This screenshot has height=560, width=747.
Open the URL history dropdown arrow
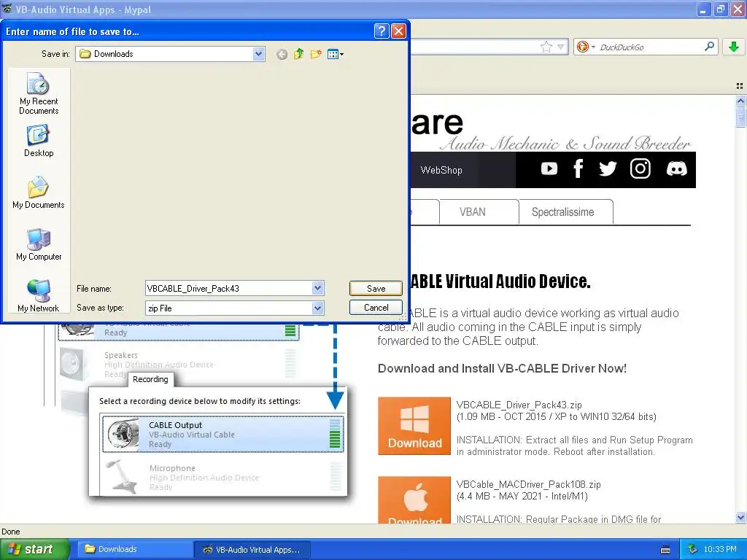[x=561, y=47]
